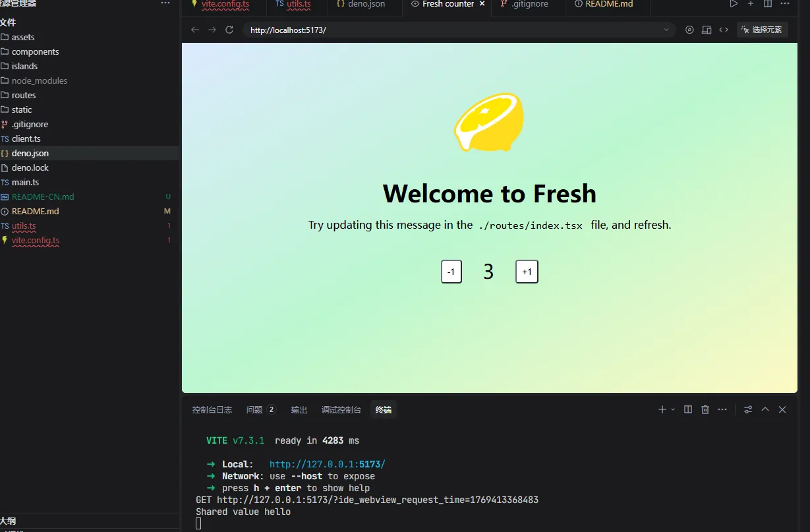Split the terminal panel

(688, 409)
